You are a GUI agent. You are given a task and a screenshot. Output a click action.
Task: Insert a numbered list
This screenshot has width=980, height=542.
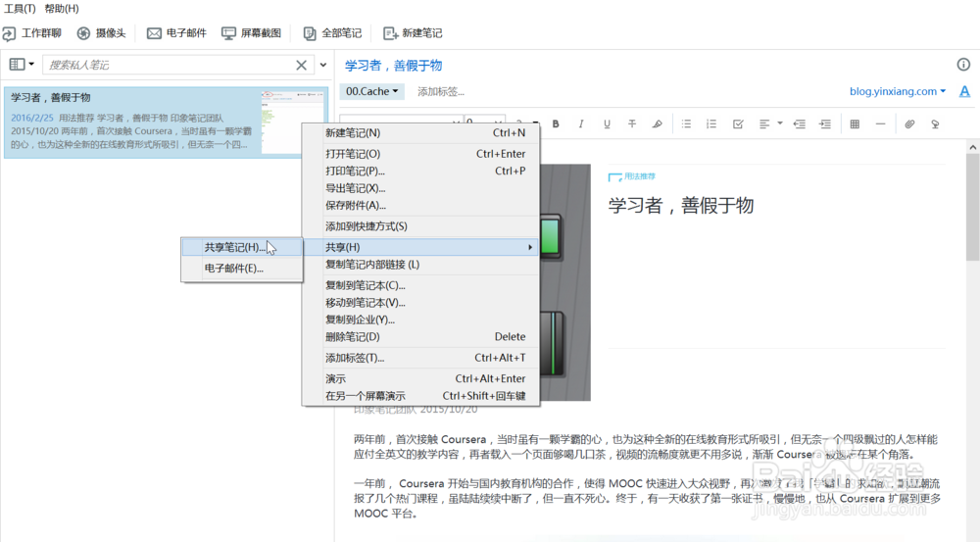coord(711,123)
